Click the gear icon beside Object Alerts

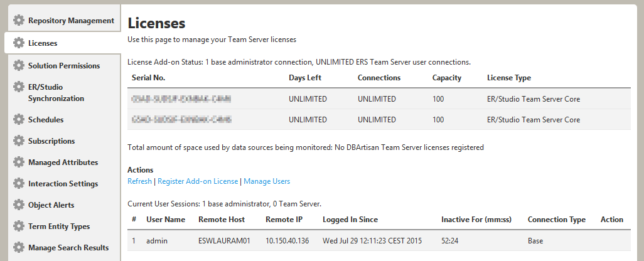pyautogui.click(x=18, y=205)
